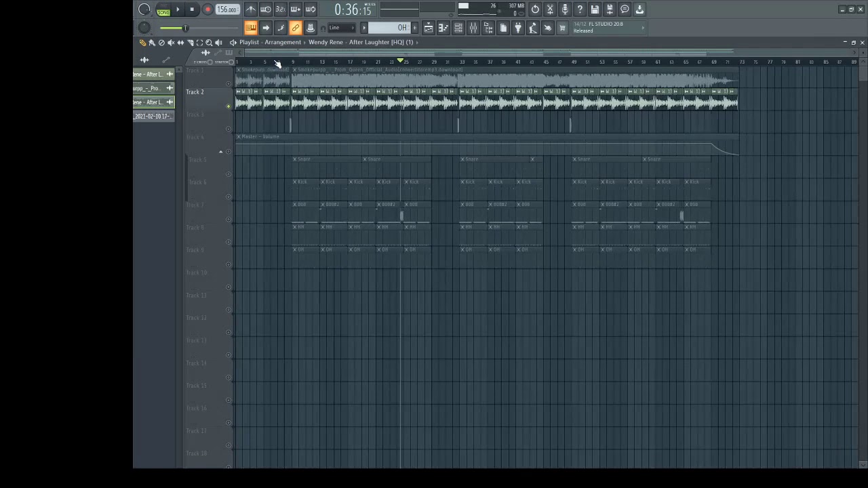
Task: Open the shopping cart content library
Action: (563, 28)
